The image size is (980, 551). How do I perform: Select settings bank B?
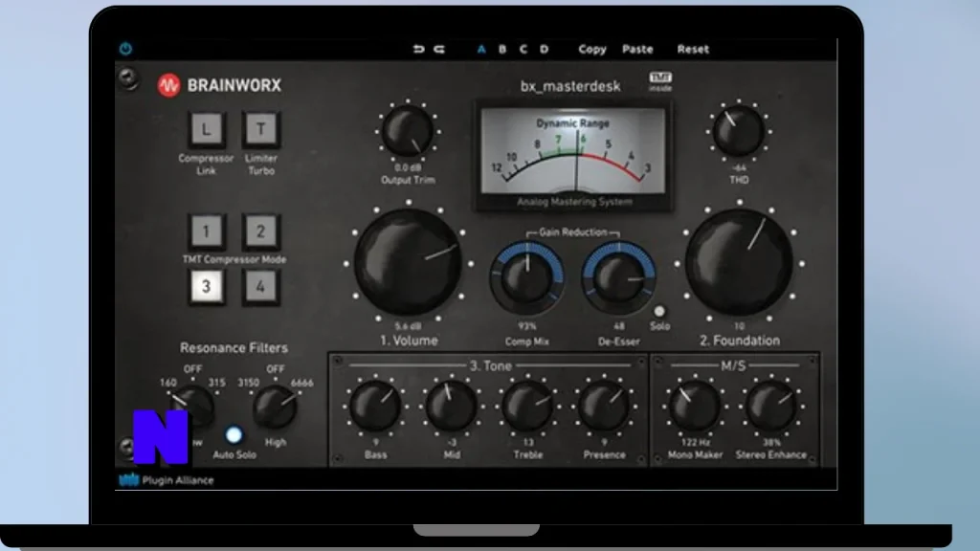coord(501,49)
